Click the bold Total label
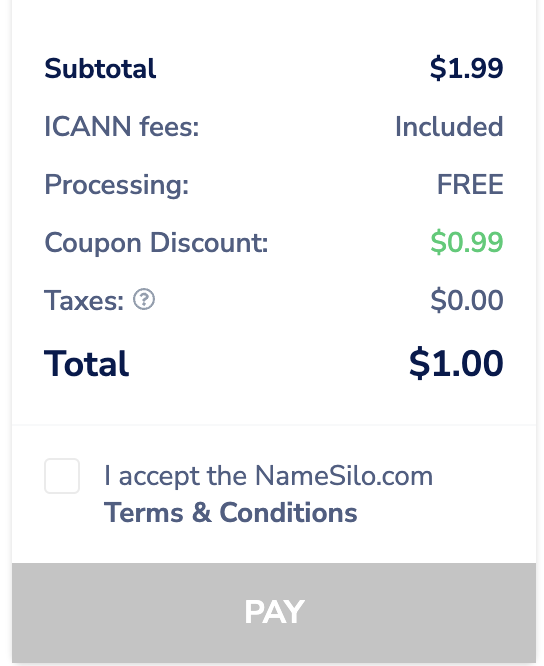Viewport: 544px width, 666px height. [86, 364]
